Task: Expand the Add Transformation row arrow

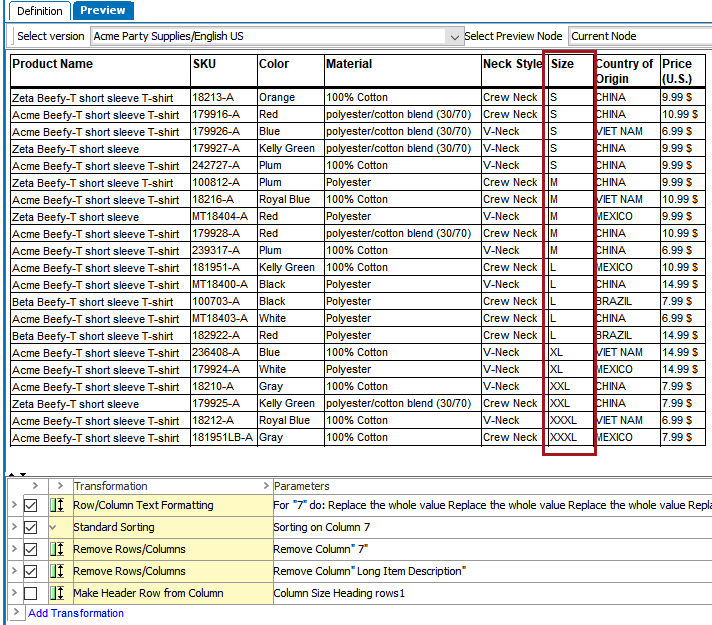Action: click(x=13, y=613)
